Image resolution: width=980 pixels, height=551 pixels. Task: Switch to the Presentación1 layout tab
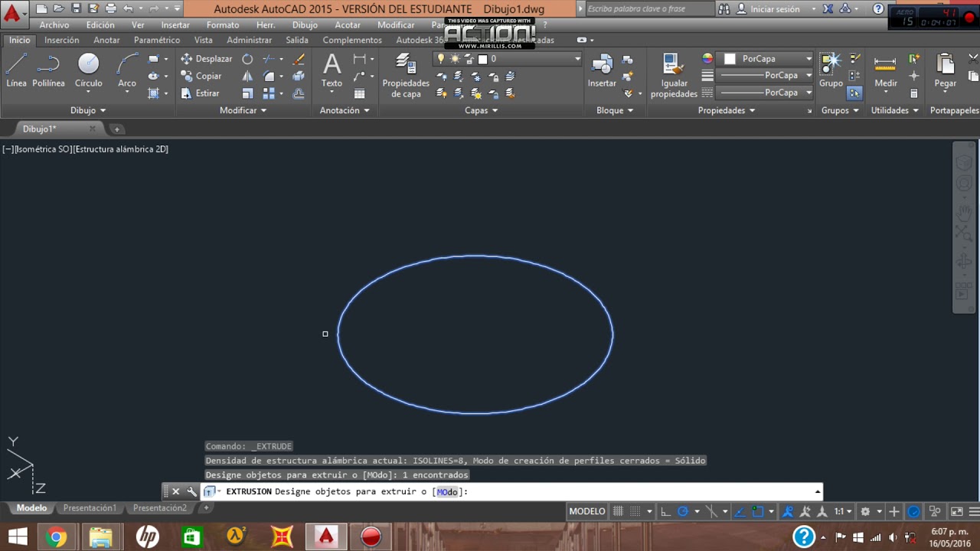90,508
